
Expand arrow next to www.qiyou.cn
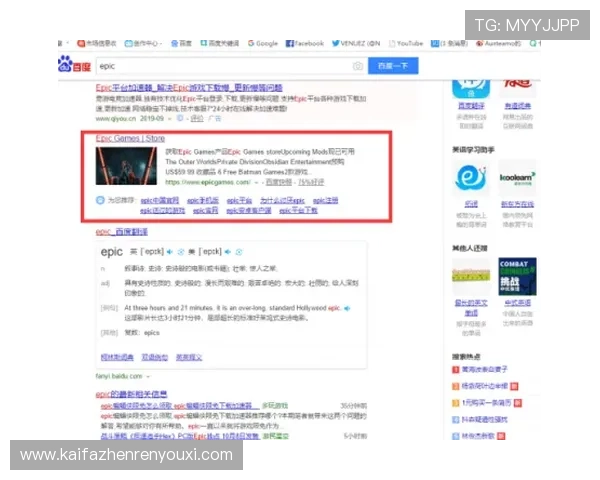click(x=169, y=119)
